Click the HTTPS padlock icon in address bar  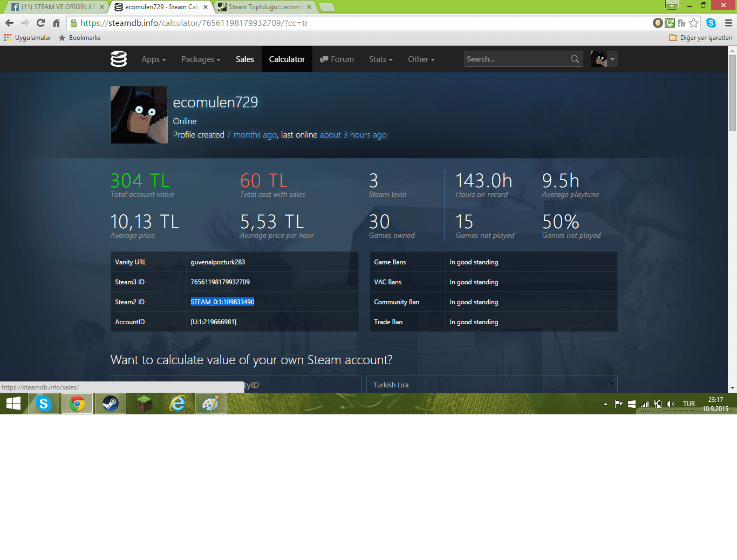tap(73, 23)
